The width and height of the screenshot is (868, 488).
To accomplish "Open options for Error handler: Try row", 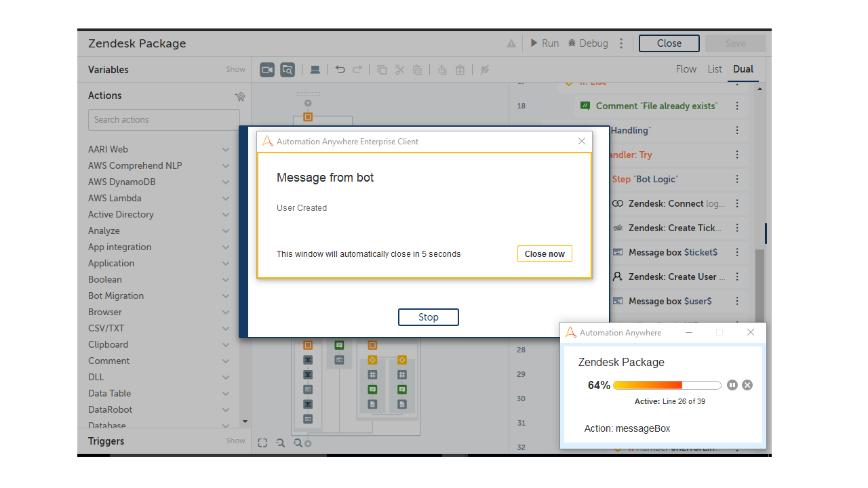I will (x=737, y=155).
